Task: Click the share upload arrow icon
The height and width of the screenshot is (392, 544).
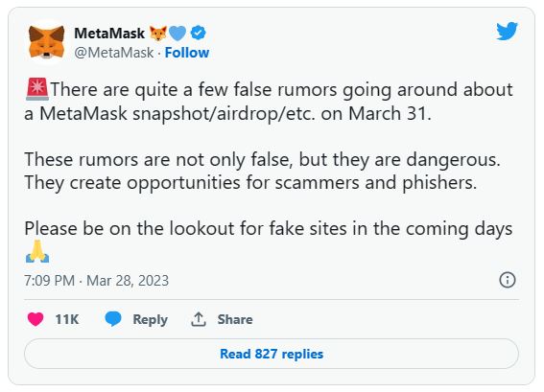Action: [x=198, y=319]
